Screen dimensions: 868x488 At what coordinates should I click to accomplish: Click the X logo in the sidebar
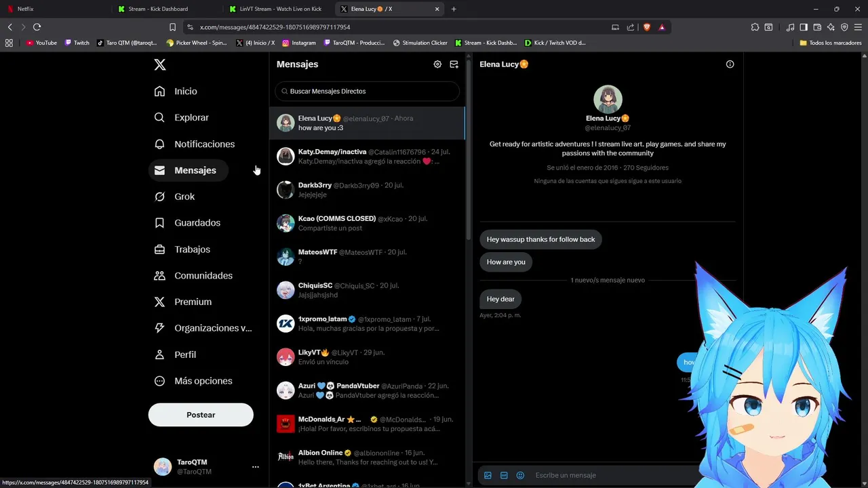(x=159, y=64)
